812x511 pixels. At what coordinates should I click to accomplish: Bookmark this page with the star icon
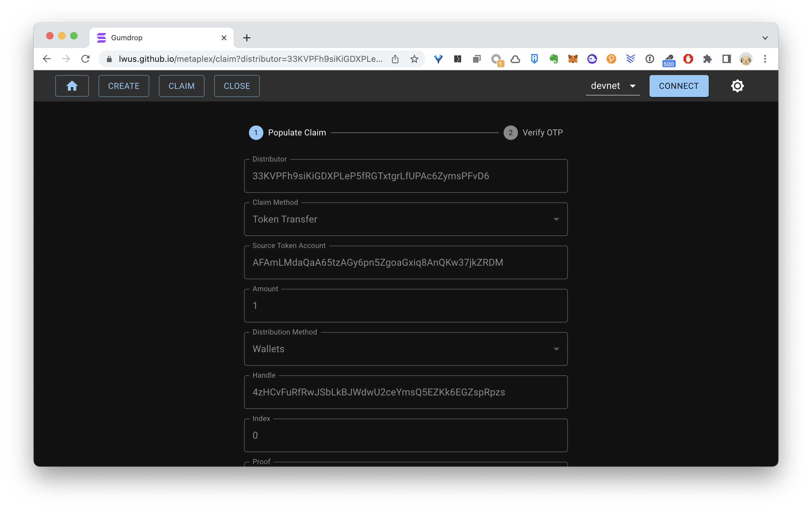(414, 59)
